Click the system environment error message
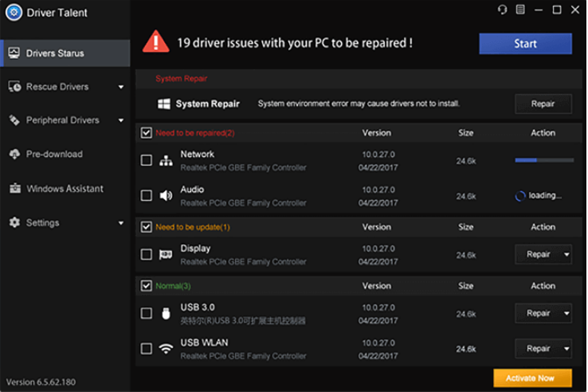This screenshot has width=588, height=392. (x=359, y=104)
